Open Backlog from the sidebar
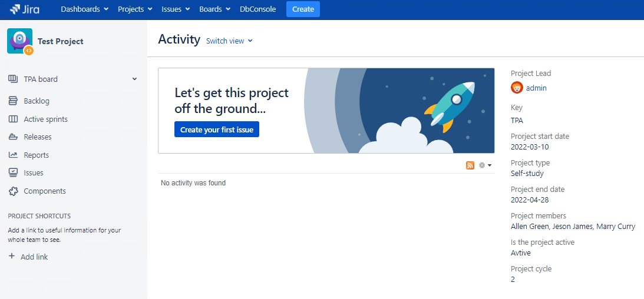This screenshot has height=299, width=644. pyautogui.click(x=37, y=101)
